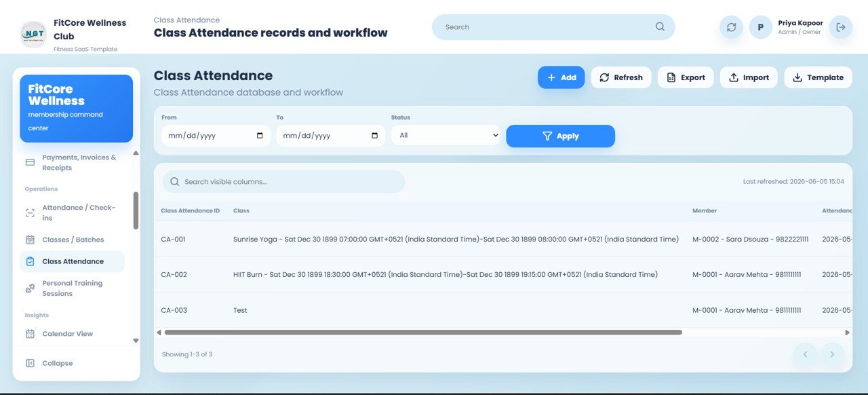The width and height of the screenshot is (868, 395).
Task: Click the Attendance / Check-ins scan icon
Action: (30, 212)
